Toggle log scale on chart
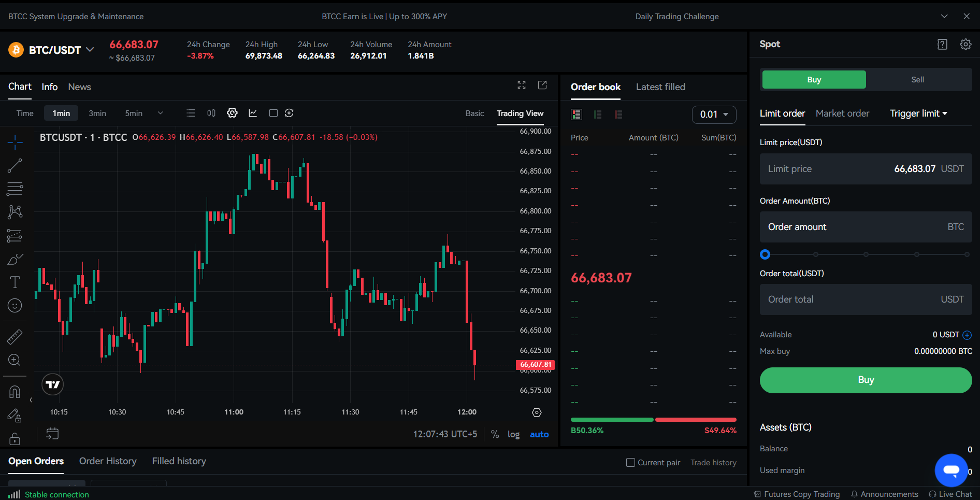Screen dimensions: 980x500 [x=513, y=434]
